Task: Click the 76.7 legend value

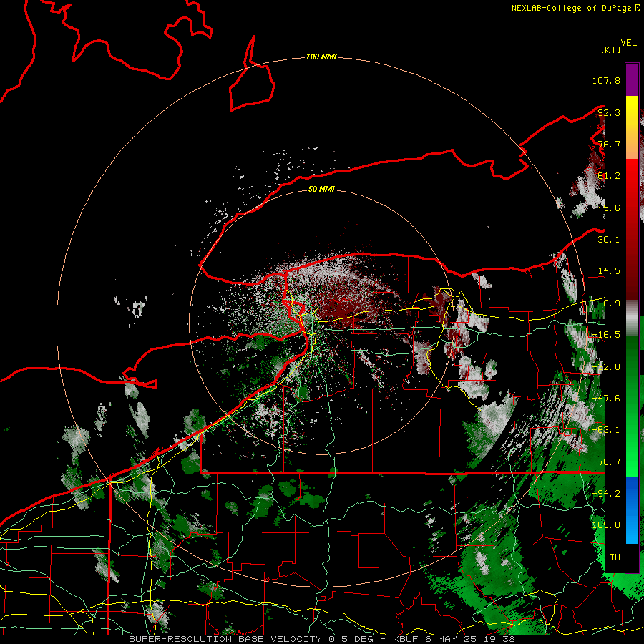Action: click(609, 144)
